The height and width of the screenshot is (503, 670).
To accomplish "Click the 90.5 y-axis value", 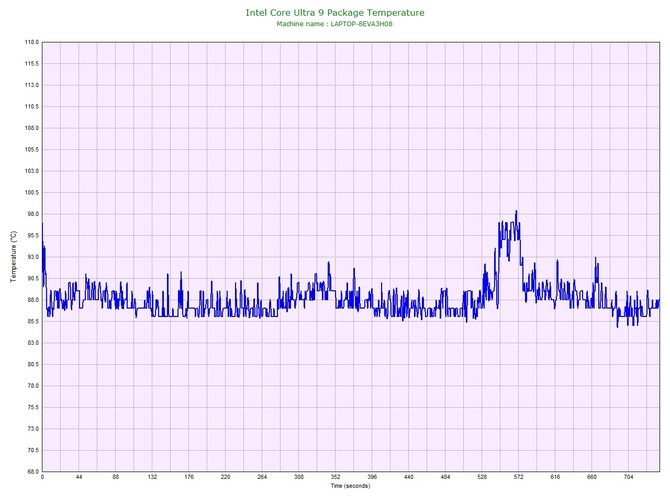I will click(x=33, y=279).
